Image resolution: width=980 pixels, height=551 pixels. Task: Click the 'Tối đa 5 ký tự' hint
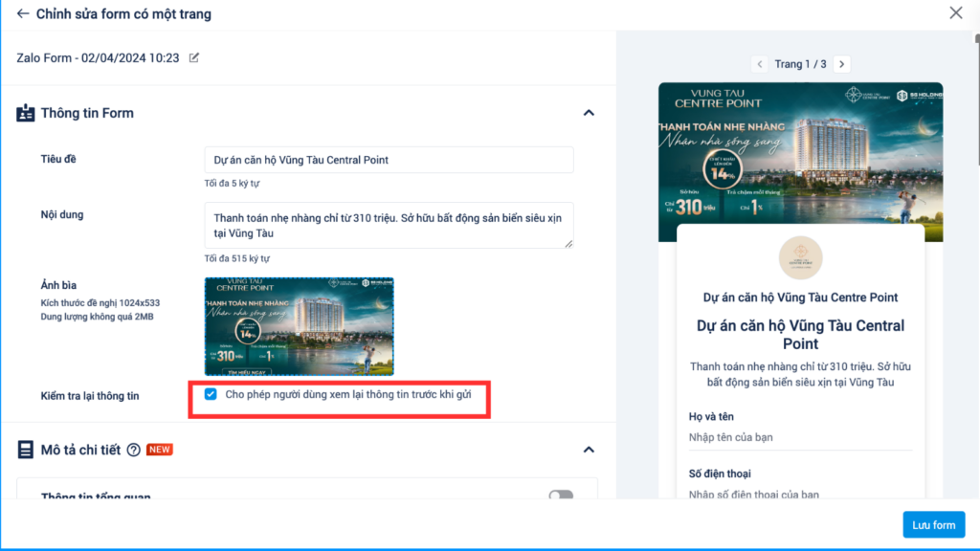(x=232, y=184)
